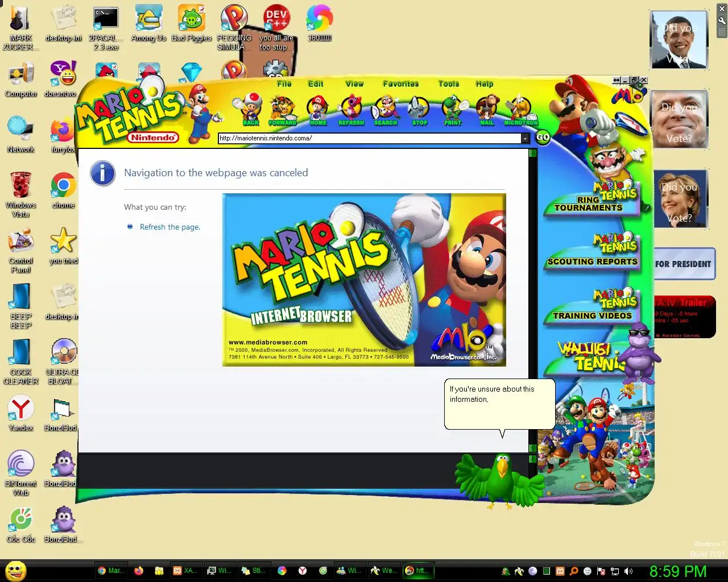Open the Network desktop icon
Image resolution: width=728 pixels, height=582 pixels.
pyautogui.click(x=21, y=135)
